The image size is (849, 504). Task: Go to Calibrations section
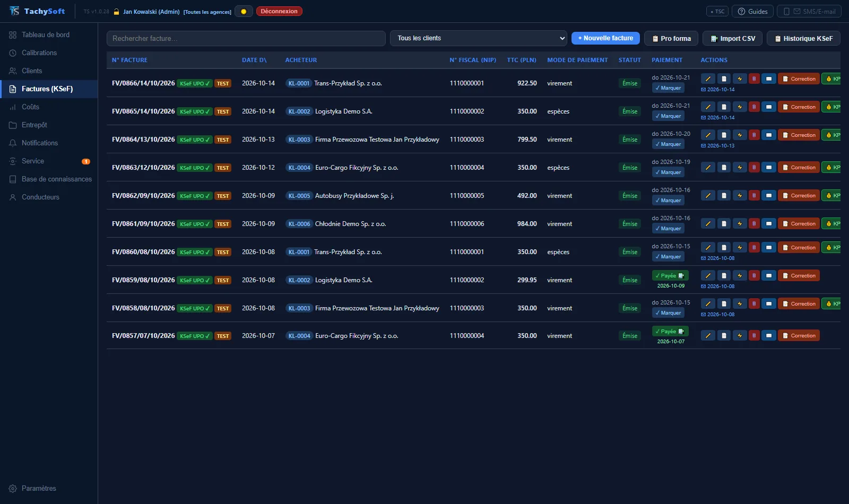coord(49,53)
